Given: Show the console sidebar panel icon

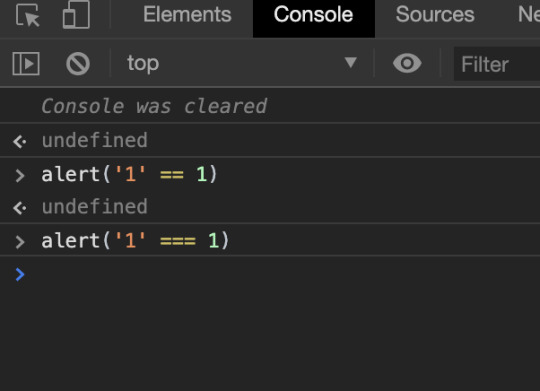Looking at the screenshot, I should coord(26,63).
